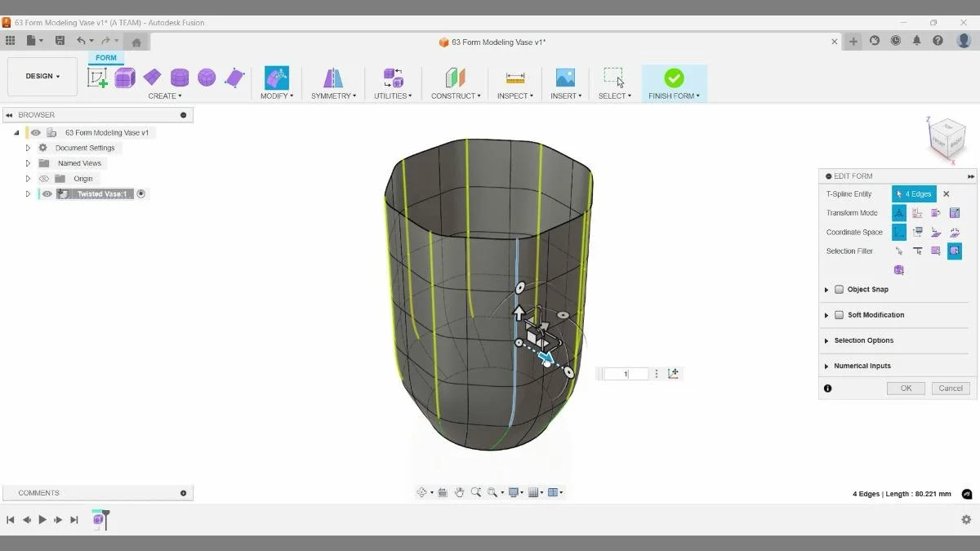Viewport: 980px width, 551px height.
Task: Select the Edge selection filter
Action: (919, 251)
